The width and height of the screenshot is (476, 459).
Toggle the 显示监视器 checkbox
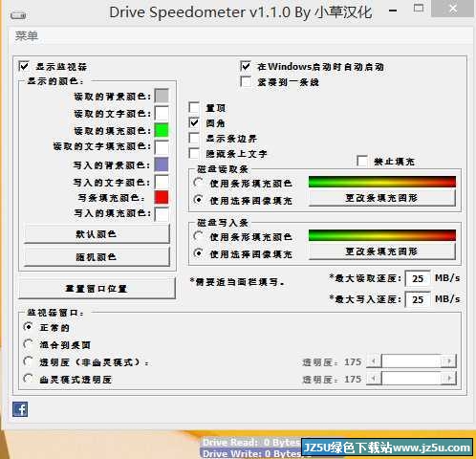pos(24,66)
